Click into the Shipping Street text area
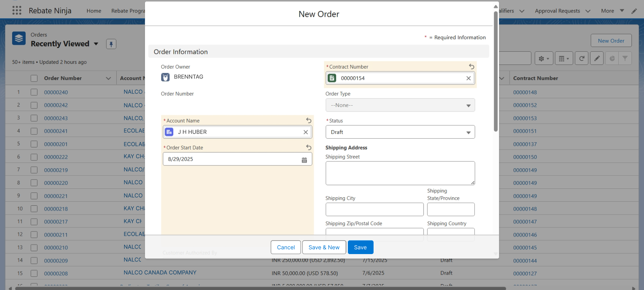The image size is (644, 290). 400,173
